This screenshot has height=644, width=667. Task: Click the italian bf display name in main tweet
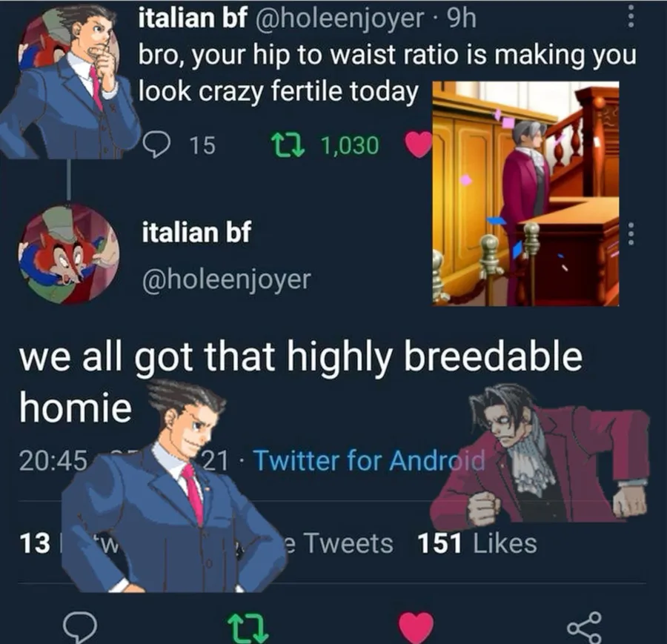(x=196, y=232)
